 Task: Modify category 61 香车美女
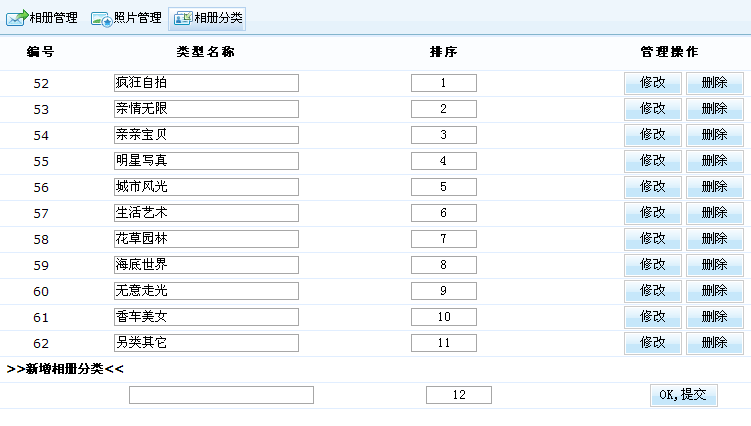click(652, 317)
